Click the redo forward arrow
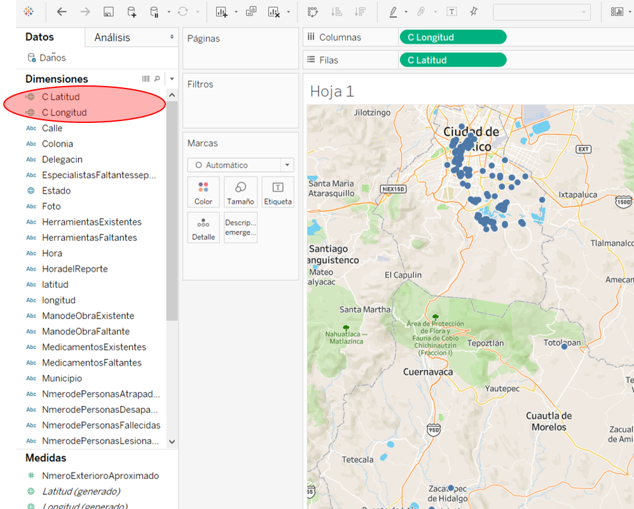634x509 pixels. coord(85,12)
